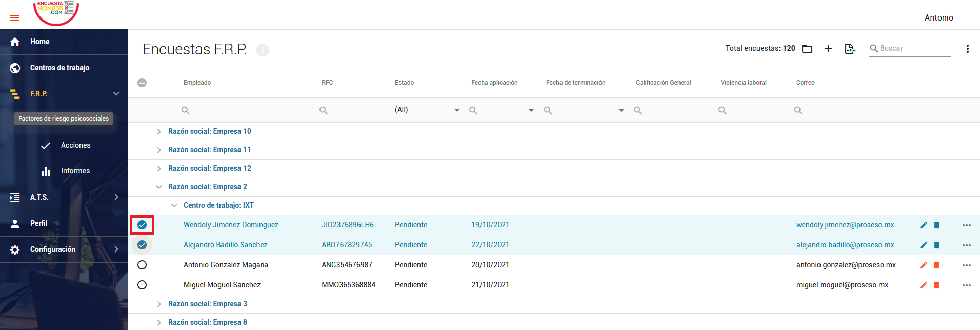The height and width of the screenshot is (330, 980).
Task: Click date cell 21/10/2021
Action: (490, 285)
